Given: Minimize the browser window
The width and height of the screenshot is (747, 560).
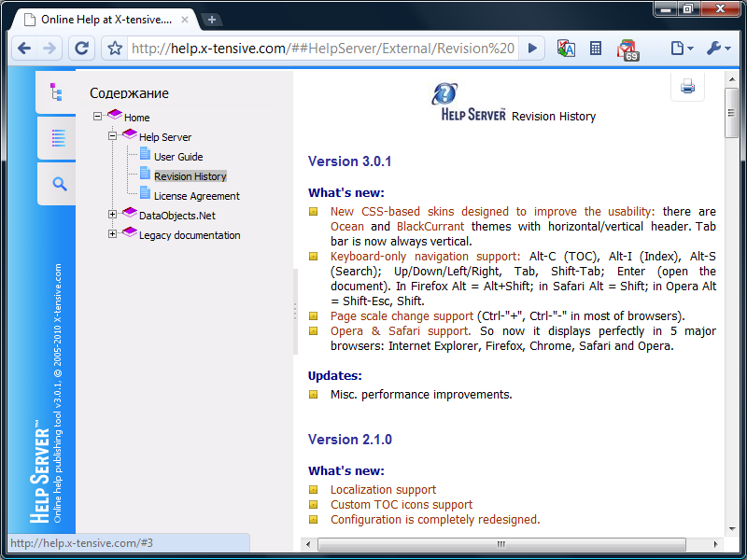Looking at the screenshot, I should coord(666,8).
